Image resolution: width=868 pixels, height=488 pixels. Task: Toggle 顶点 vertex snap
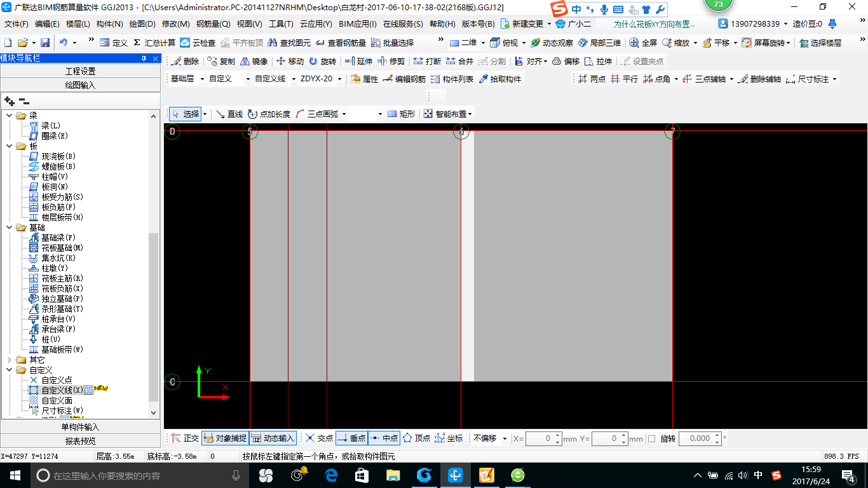point(416,438)
